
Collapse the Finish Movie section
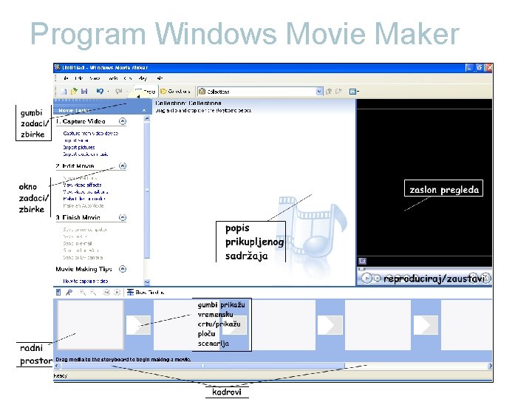[x=123, y=217]
